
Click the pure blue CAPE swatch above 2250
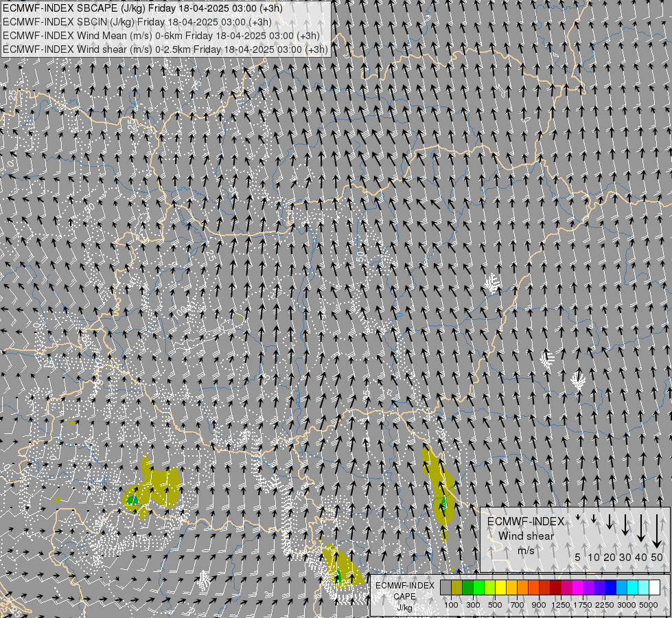pos(611,587)
